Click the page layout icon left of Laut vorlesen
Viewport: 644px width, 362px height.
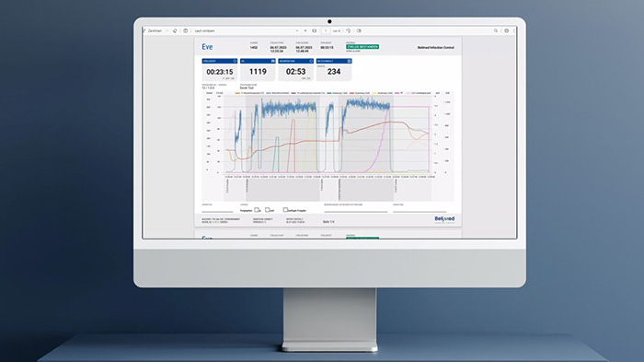click(186, 30)
